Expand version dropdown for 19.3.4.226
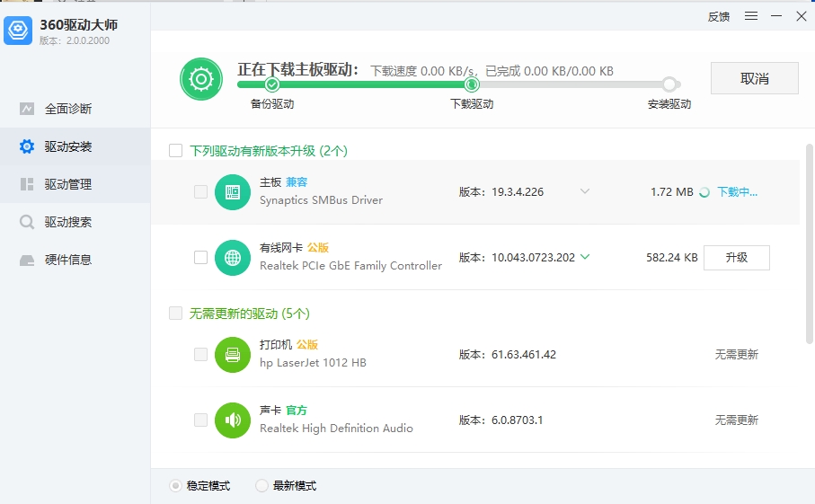 tap(585, 191)
